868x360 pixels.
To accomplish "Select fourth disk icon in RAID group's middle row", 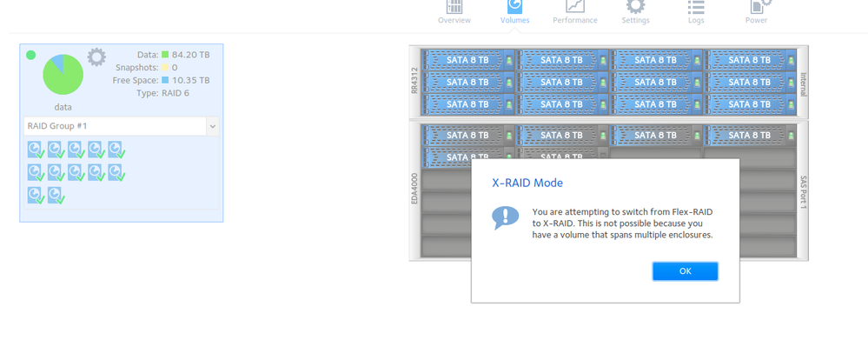I will (96, 173).
